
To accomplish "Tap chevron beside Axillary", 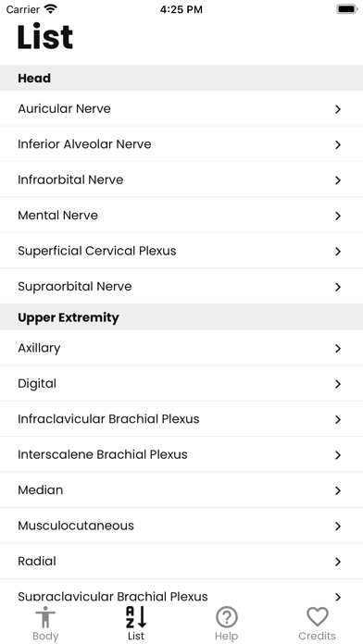I will pyautogui.click(x=338, y=348).
